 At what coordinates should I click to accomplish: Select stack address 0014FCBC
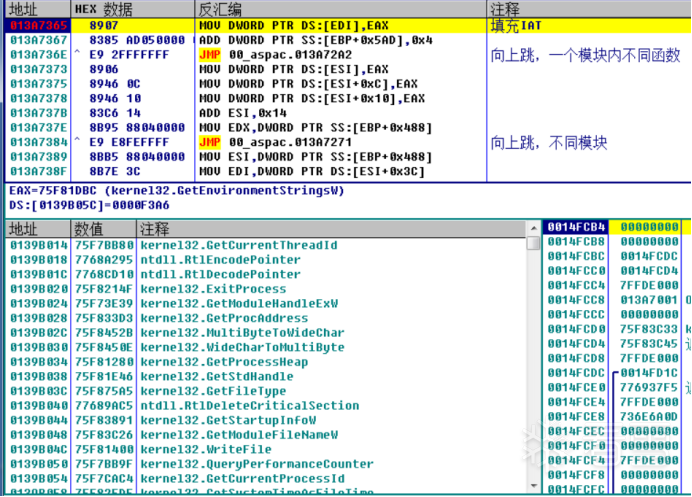coord(575,256)
